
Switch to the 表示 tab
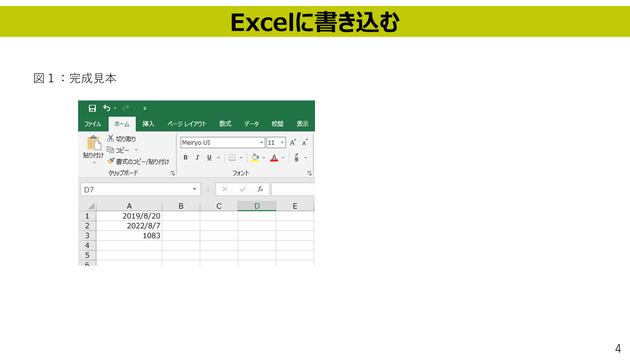coord(302,124)
